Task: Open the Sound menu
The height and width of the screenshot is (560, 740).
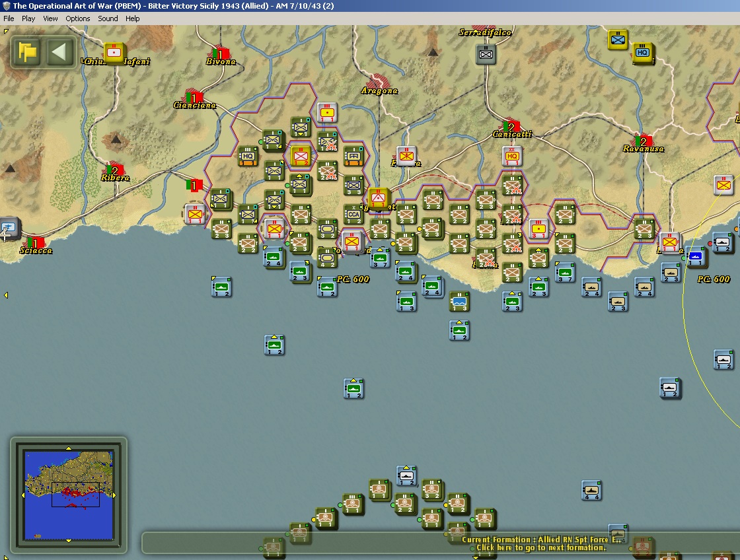Action: [x=108, y=18]
